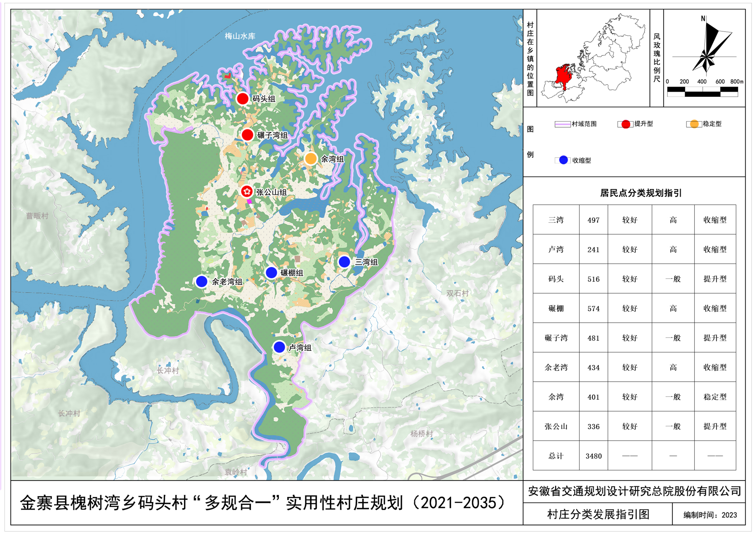Click the 张公山组 text label on map
Image resolution: width=756 pixels, height=534 pixels.
(x=271, y=192)
